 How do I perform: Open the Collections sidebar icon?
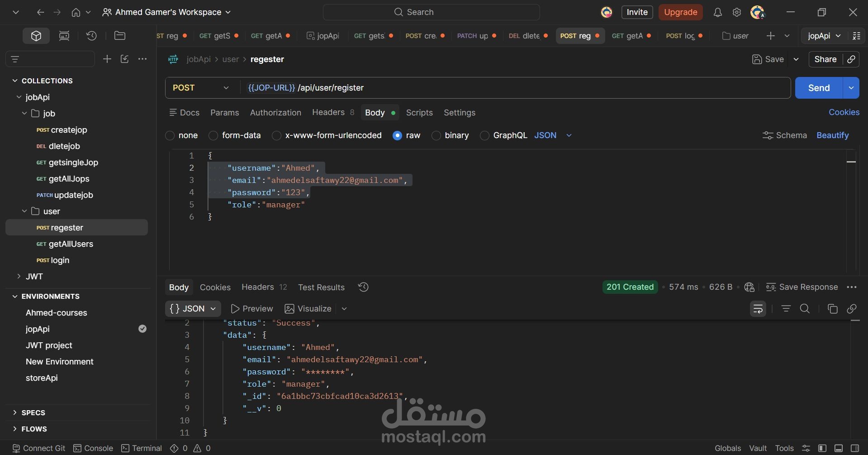click(36, 36)
